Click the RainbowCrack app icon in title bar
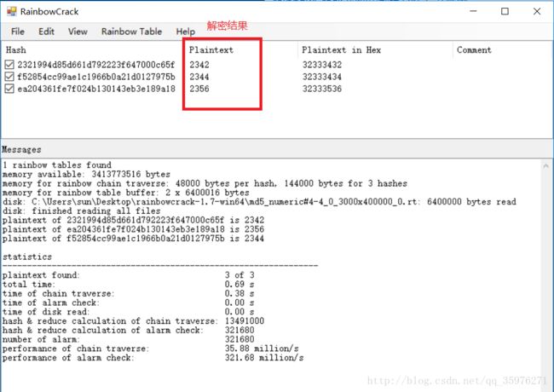554x392 pixels. coord(11,11)
